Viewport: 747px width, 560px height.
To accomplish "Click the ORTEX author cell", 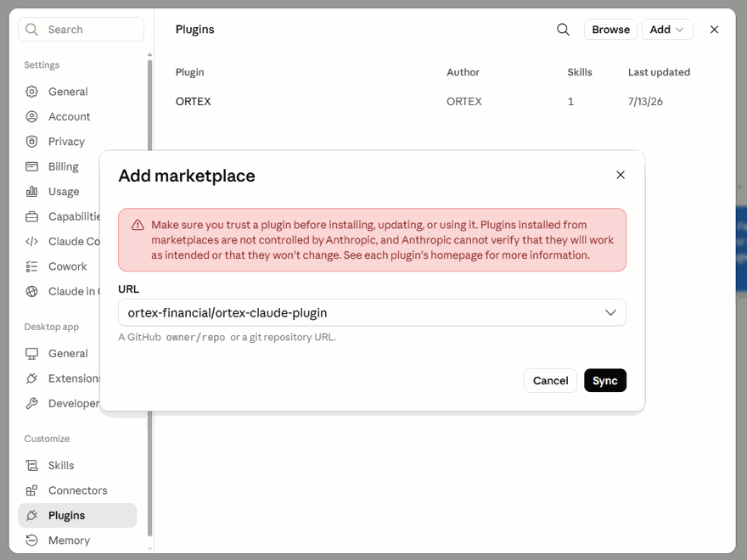I will (x=464, y=102).
